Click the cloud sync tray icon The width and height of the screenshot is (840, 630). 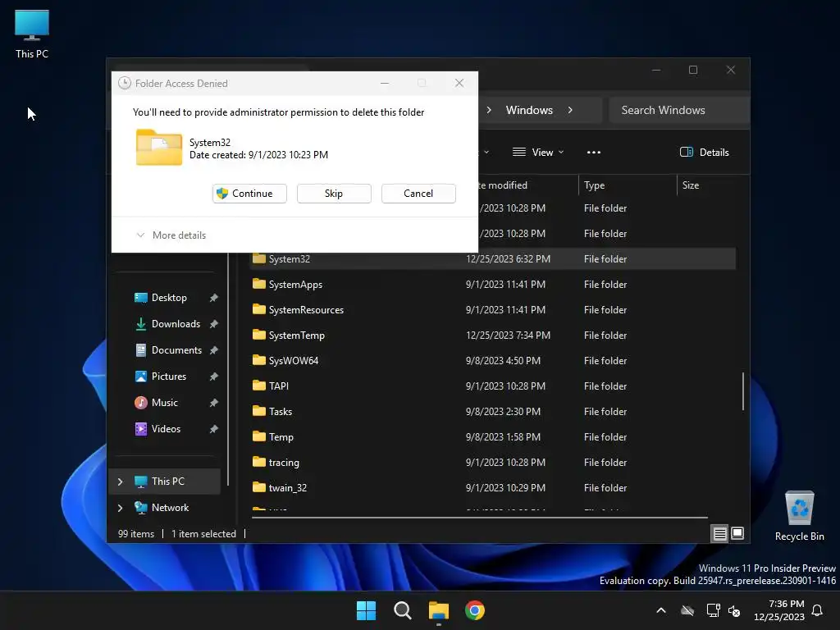[687, 610]
